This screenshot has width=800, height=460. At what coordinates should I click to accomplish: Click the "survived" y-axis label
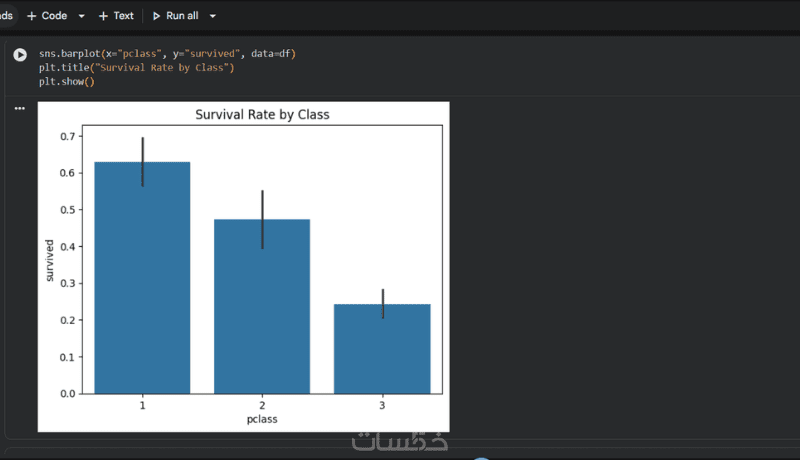pyautogui.click(x=50, y=260)
